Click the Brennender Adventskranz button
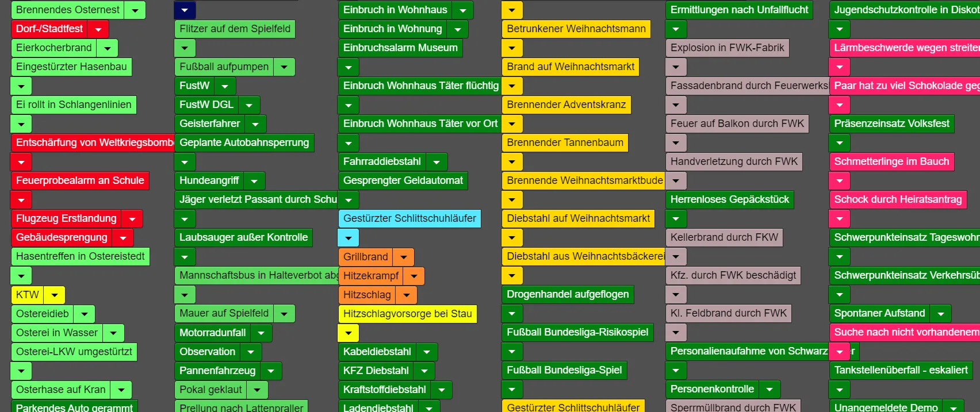 click(566, 105)
